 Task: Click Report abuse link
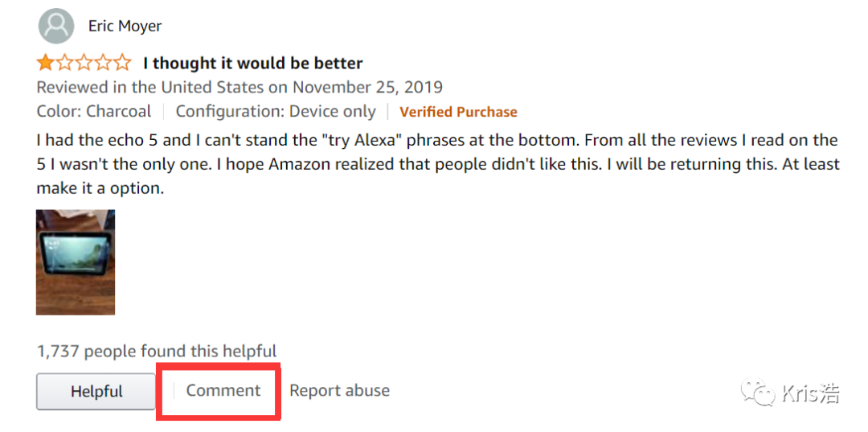(x=339, y=391)
